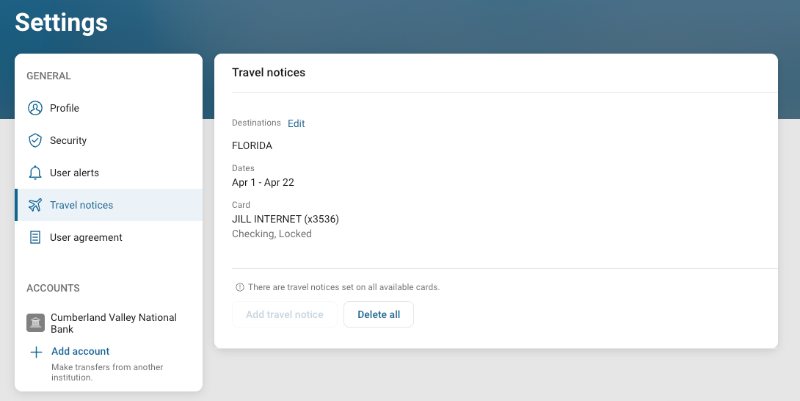Open the Profile settings section
Screen dimensions: 800x401
[64, 108]
